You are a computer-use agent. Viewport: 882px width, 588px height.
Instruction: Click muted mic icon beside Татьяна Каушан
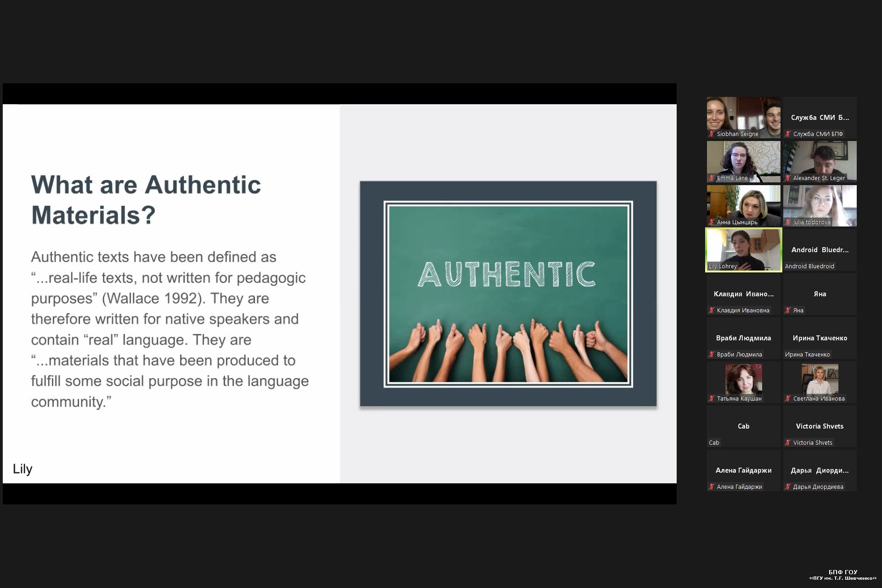tap(712, 399)
